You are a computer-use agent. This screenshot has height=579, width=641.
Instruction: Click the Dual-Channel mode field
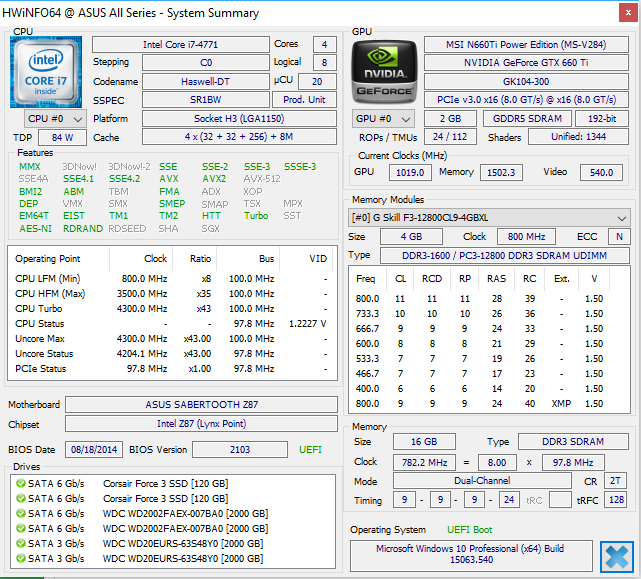click(482, 480)
